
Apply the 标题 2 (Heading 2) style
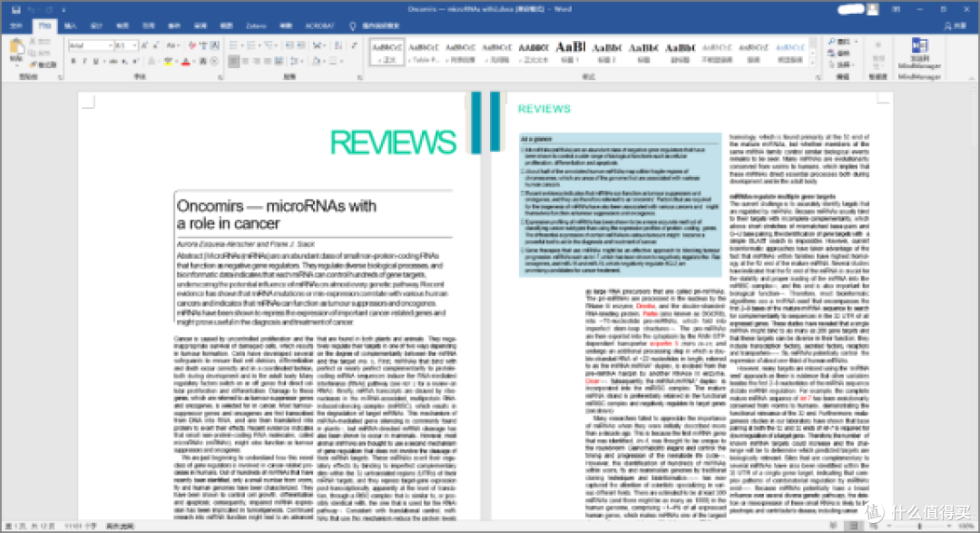(607, 53)
